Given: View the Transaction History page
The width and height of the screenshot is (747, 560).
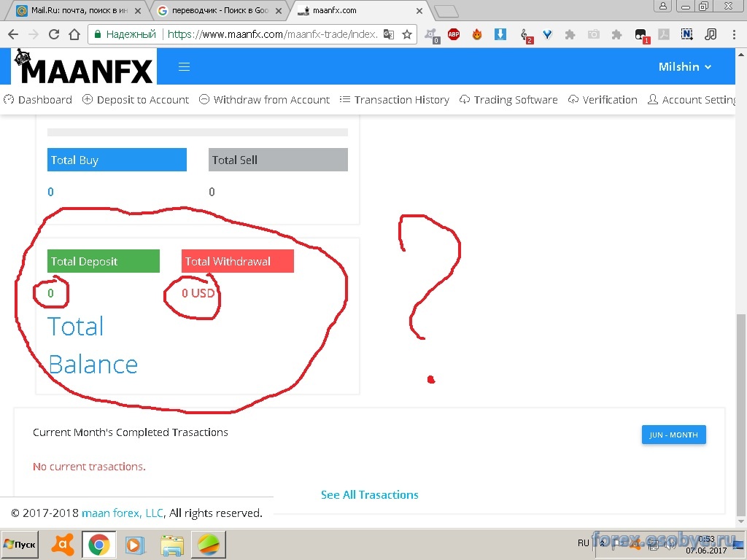Looking at the screenshot, I should click(395, 99).
